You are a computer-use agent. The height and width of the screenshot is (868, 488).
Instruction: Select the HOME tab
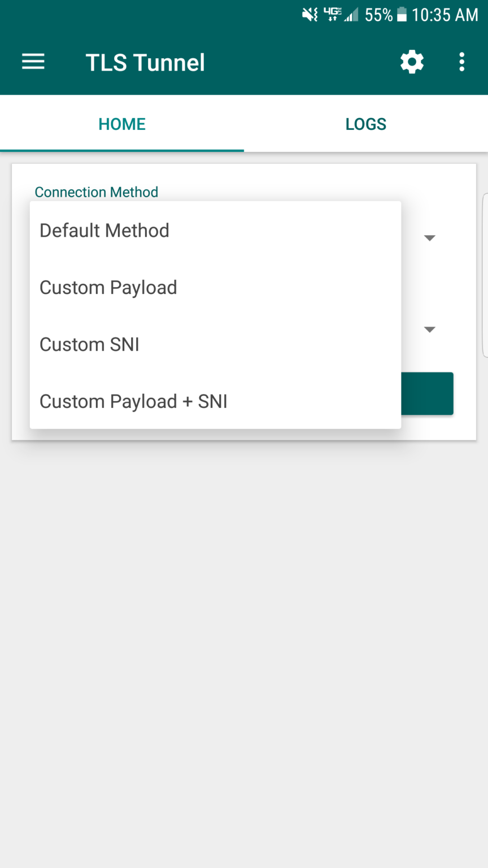(122, 124)
